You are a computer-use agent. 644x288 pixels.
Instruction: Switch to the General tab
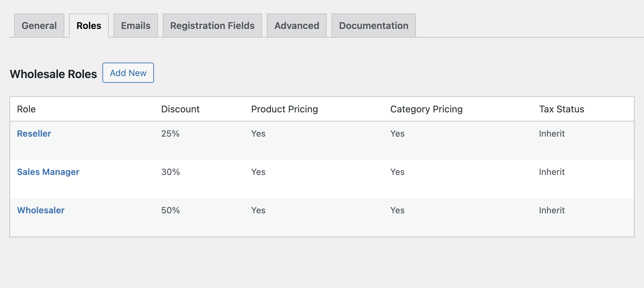click(39, 26)
